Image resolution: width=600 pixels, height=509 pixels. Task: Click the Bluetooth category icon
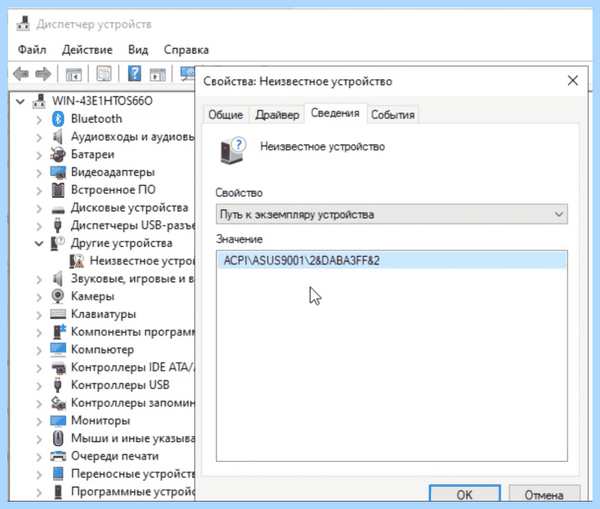58,119
